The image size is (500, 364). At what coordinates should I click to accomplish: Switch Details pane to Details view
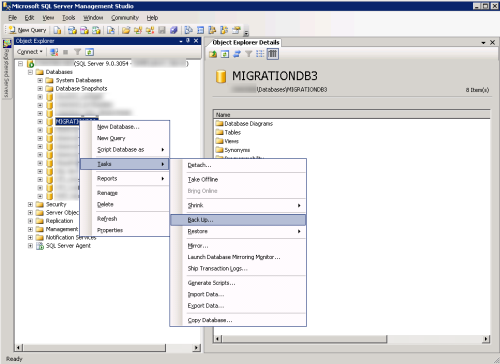click(273, 54)
